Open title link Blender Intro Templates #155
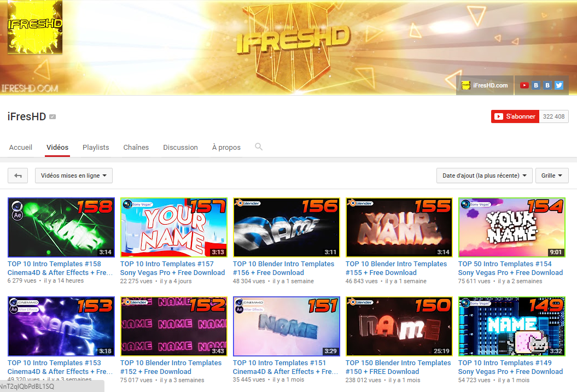This screenshot has width=577, height=392. [x=397, y=268]
